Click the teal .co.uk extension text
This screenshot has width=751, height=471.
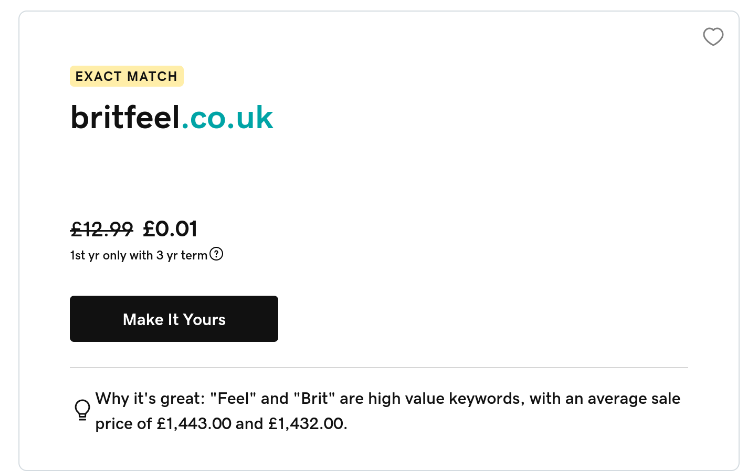point(227,118)
